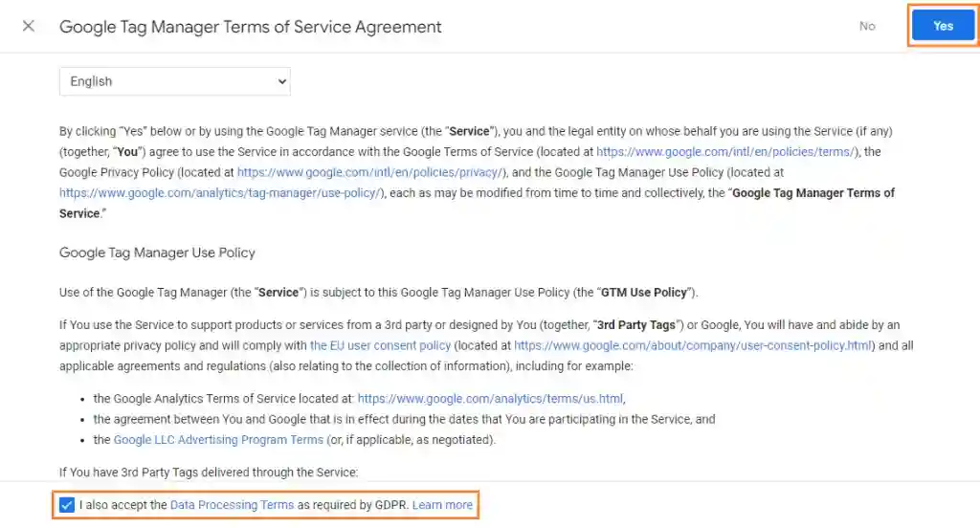Open the tag-manager use-policy URL

(220, 193)
